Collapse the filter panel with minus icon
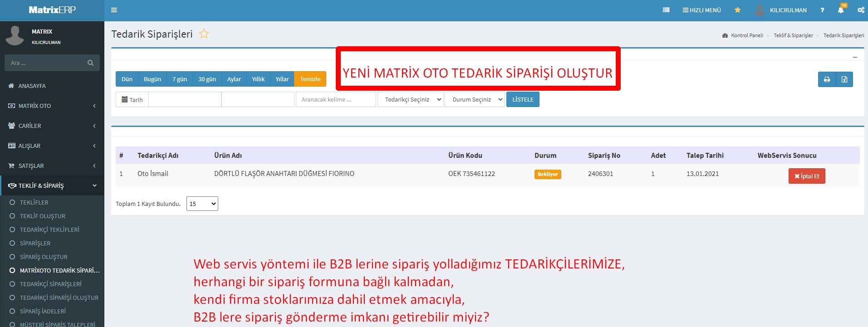This screenshot has width=868, height=327. coord(854,58)
